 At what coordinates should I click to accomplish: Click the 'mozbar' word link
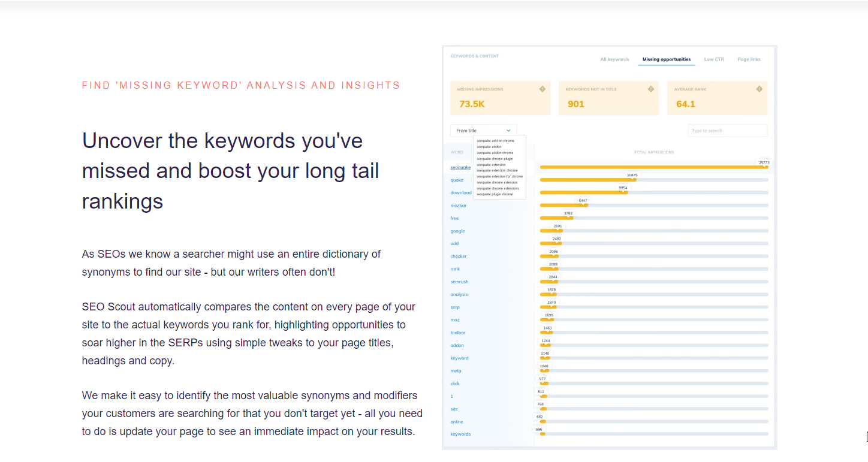(458, 206)
